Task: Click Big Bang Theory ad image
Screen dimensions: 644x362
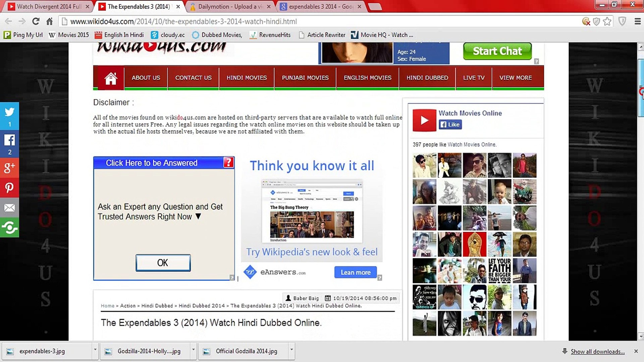Action: click(312, 224)
